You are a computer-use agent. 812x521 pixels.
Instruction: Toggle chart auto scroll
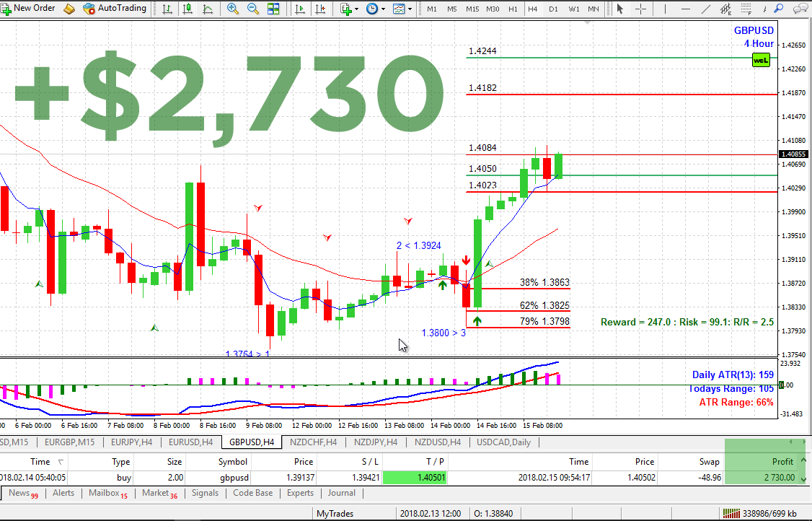[x=300, y=9]
